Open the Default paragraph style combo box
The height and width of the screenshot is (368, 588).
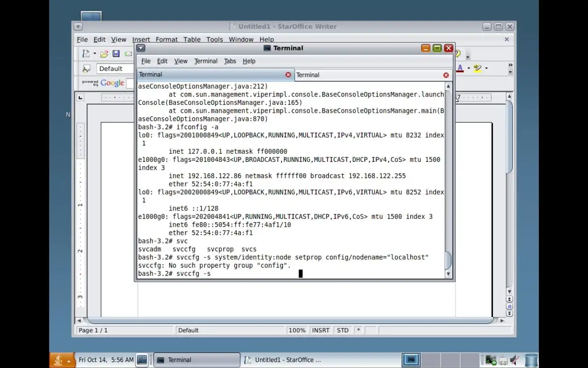pyautogui.click(x=115, y=69)
